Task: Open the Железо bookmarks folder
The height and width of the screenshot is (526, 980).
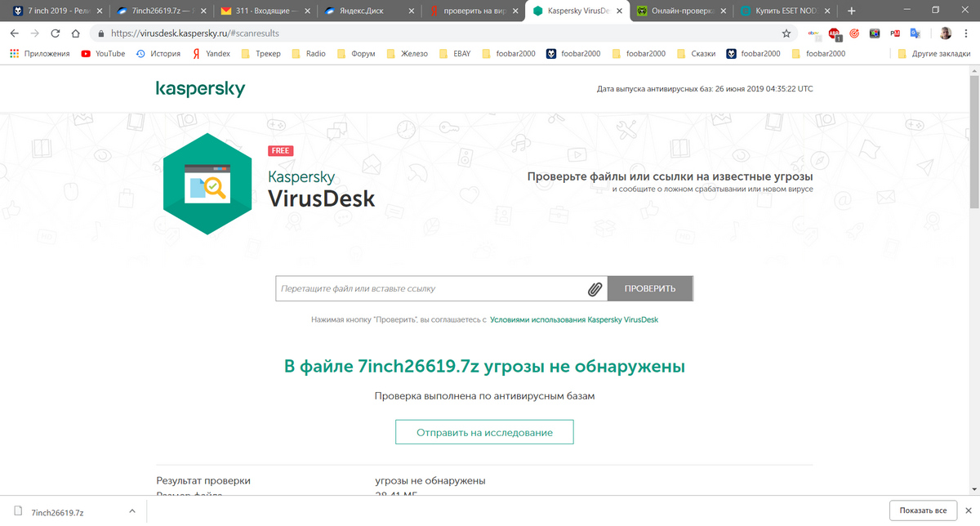Action: click(x=407, y=53)
